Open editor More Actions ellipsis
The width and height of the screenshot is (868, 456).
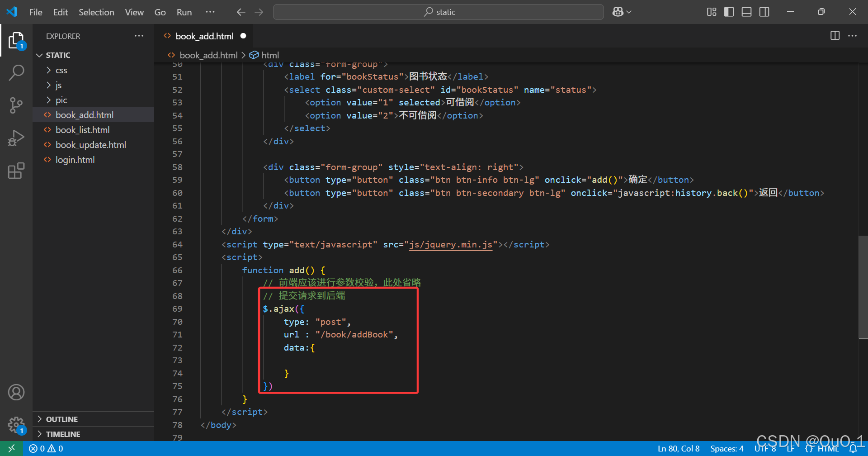click(x=853, y=36)
